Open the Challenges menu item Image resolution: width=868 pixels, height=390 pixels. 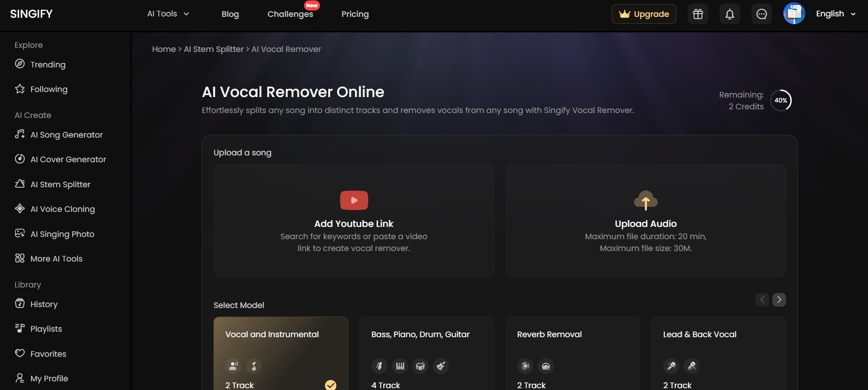[x=290, y=14]
